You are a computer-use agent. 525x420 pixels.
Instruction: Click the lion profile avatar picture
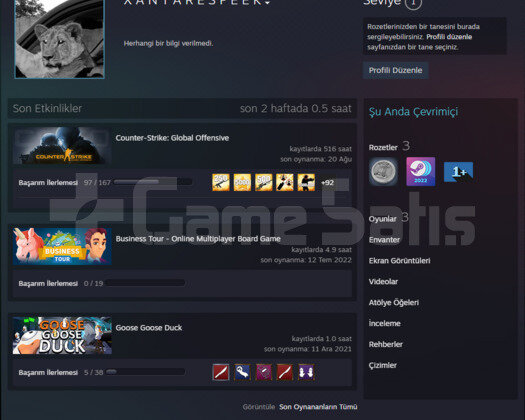(x=60, y=38)
